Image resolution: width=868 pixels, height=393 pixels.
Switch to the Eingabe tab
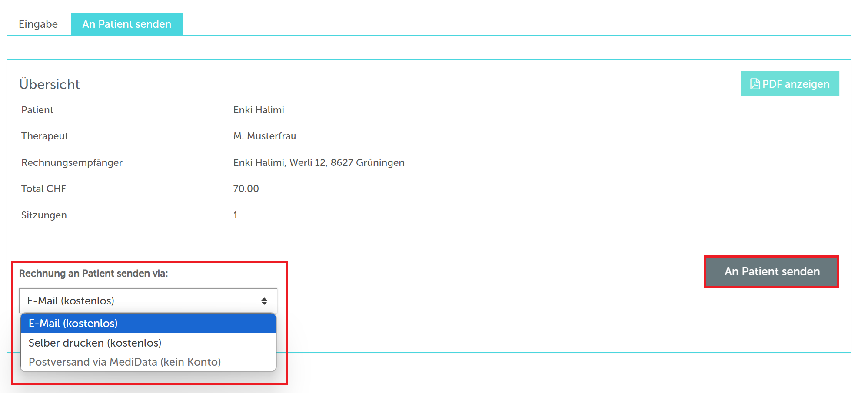point(38,24)
